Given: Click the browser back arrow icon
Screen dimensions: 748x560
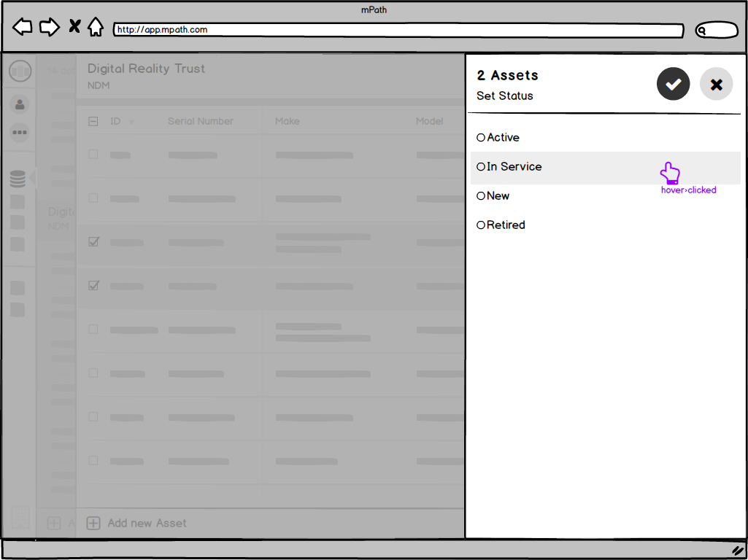Looking at the screenshot, I should tap(21, 26).
